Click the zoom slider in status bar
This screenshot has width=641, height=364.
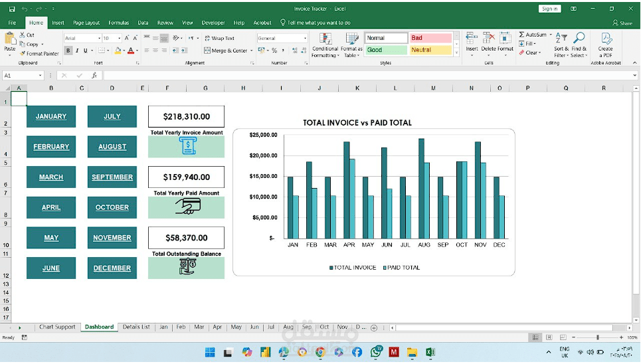point(597,337)
